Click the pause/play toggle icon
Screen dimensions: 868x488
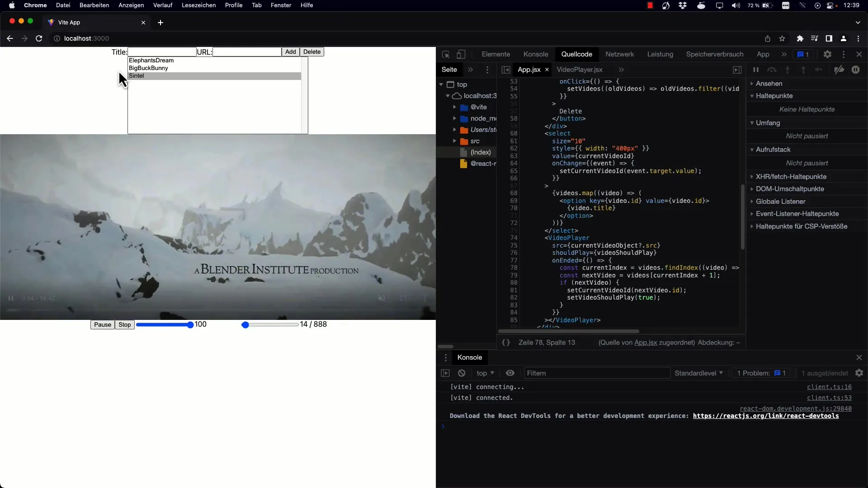[11, 298]
